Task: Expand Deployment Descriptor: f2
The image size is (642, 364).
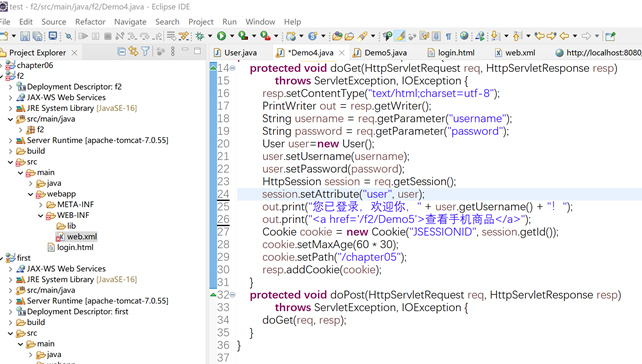Action: [10, 87]
